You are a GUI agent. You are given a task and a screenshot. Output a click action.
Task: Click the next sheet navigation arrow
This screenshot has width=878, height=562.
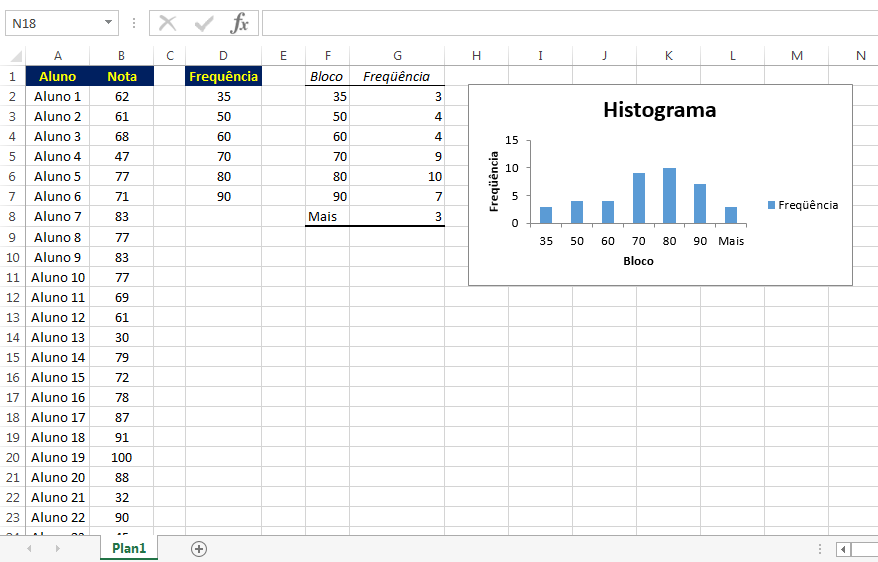tap(57, 548)
